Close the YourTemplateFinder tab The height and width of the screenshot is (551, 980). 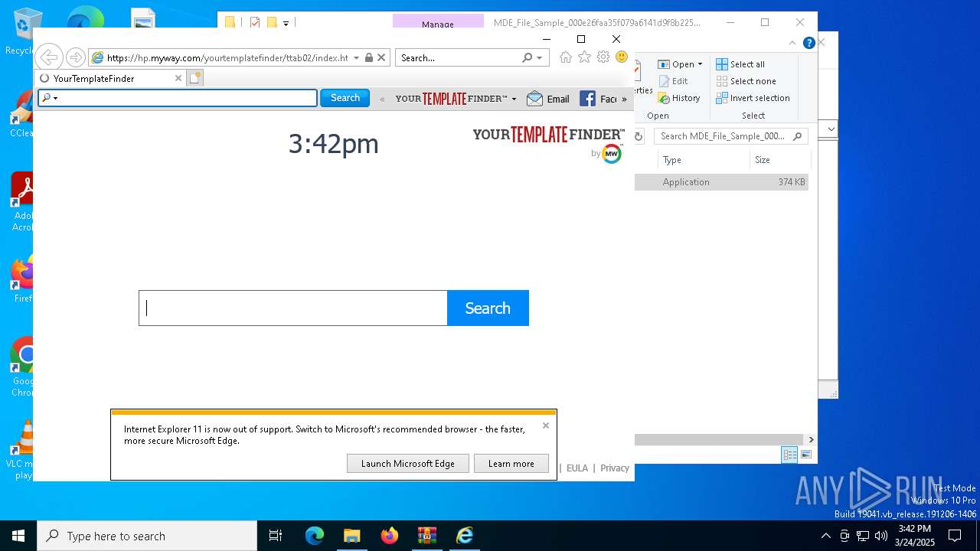[x=178, y=78]
